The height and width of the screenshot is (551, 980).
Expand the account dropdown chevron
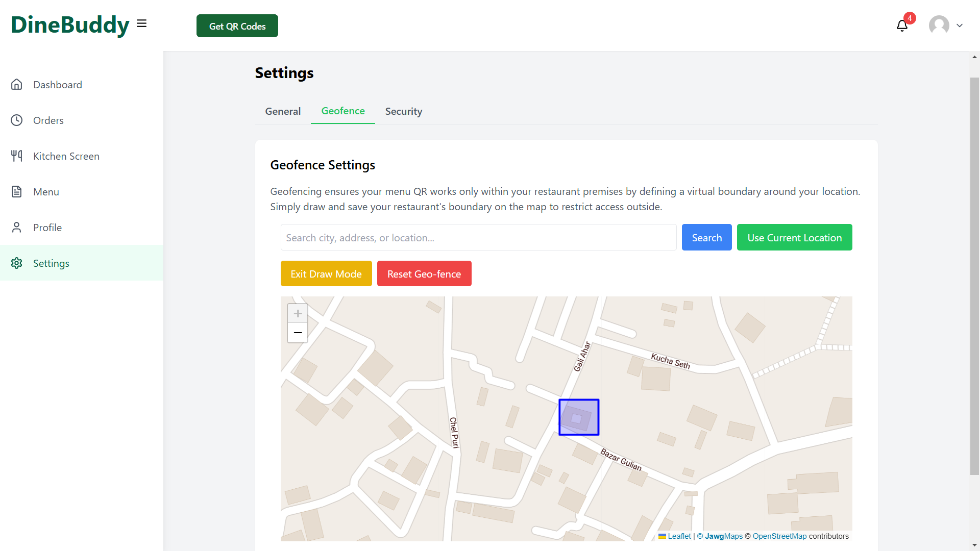tap(960, 26)
